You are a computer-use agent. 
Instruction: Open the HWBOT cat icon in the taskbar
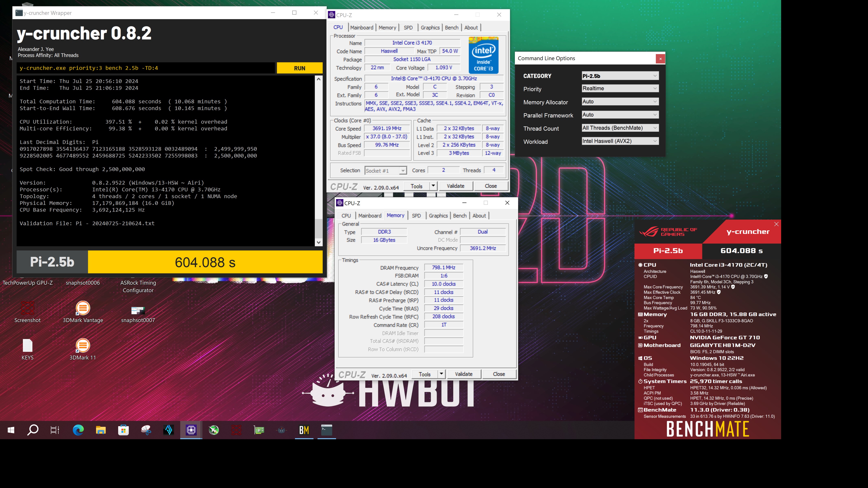click(x=281, y=430)
